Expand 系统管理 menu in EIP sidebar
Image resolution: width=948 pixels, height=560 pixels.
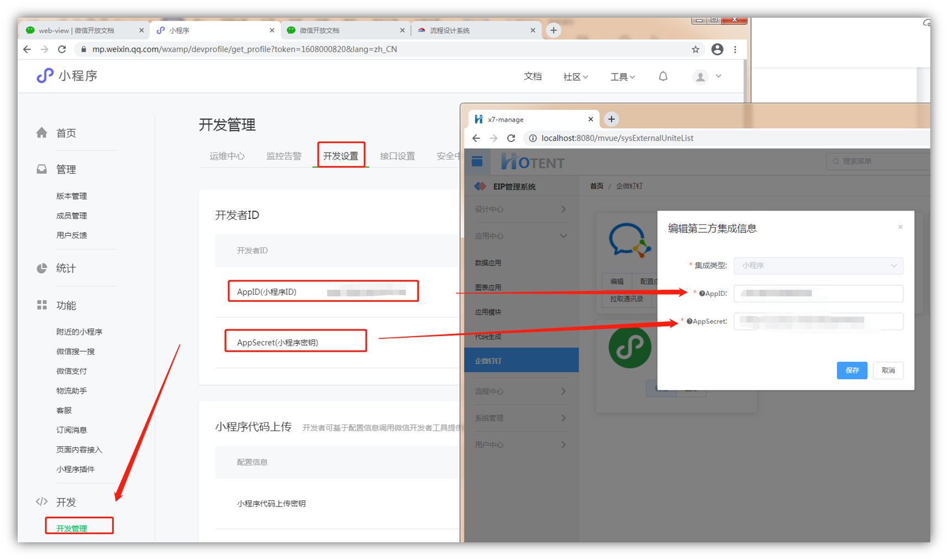pyautogui.click(x=520, y=418)
